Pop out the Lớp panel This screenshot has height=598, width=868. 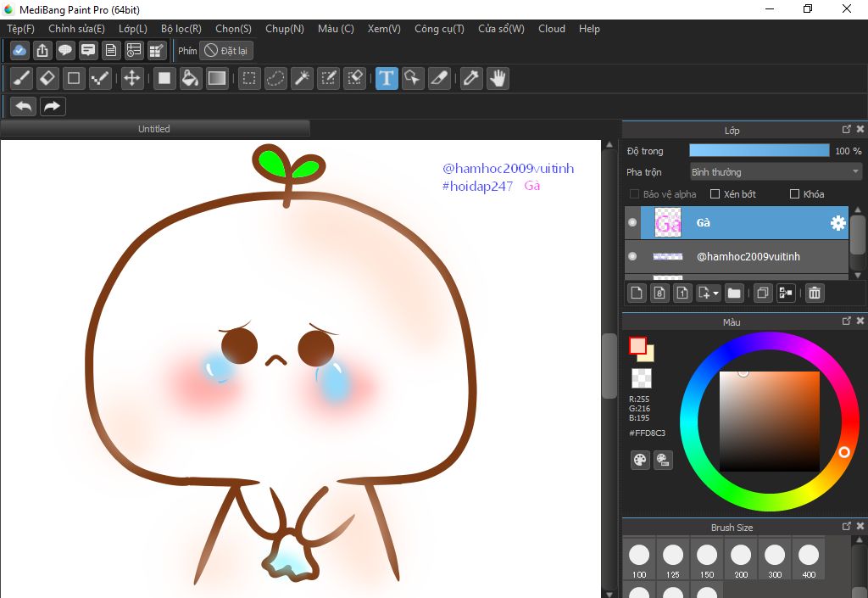click(x=846, y=129)
